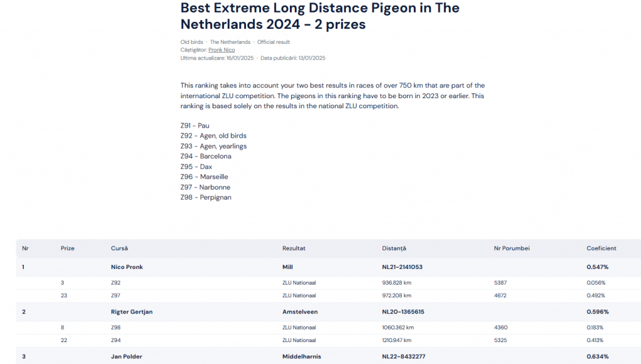The width and height of the screenshot is (641, 364).
Task: Click the Z96 - Marseille list entry
Action: pyautogui.click(x=204, y=177)
